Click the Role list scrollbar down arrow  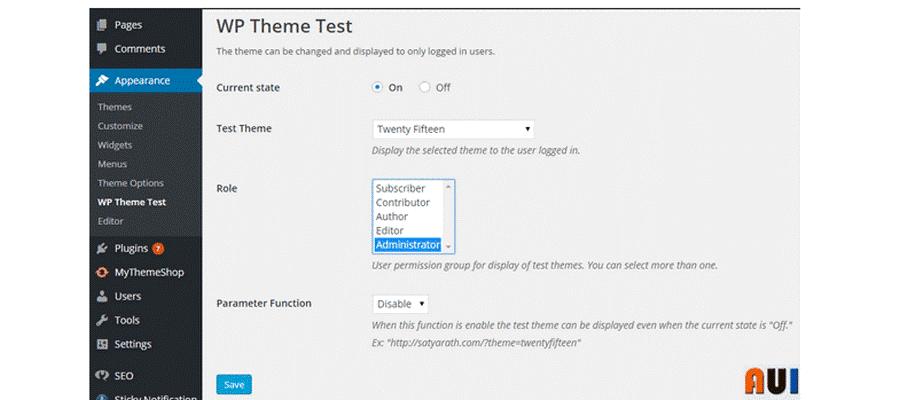[449, 246]
